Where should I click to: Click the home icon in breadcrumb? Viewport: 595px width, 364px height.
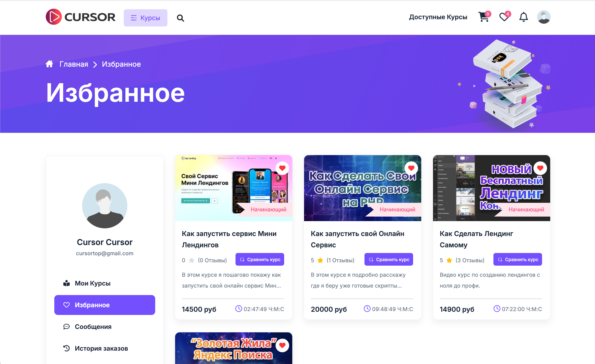(50, 64)
